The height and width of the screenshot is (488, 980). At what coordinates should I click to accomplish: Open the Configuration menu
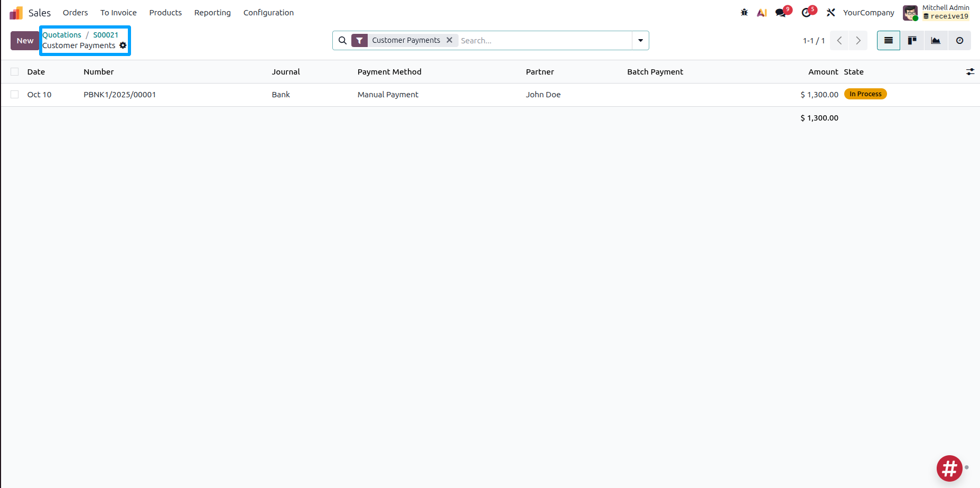268,13
